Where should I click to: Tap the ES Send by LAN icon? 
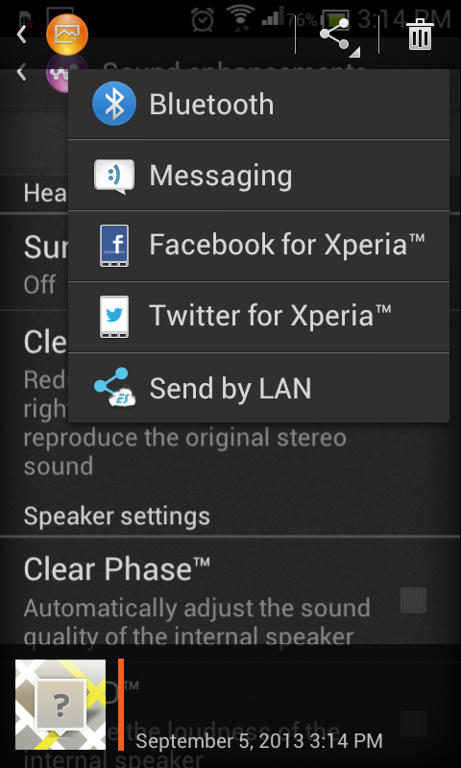(114, 387)
